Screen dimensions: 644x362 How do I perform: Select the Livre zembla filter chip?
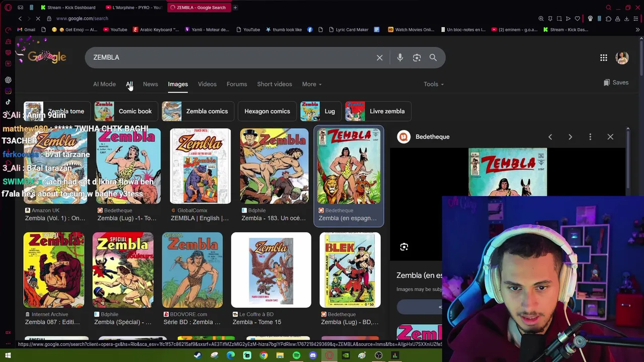378,111
